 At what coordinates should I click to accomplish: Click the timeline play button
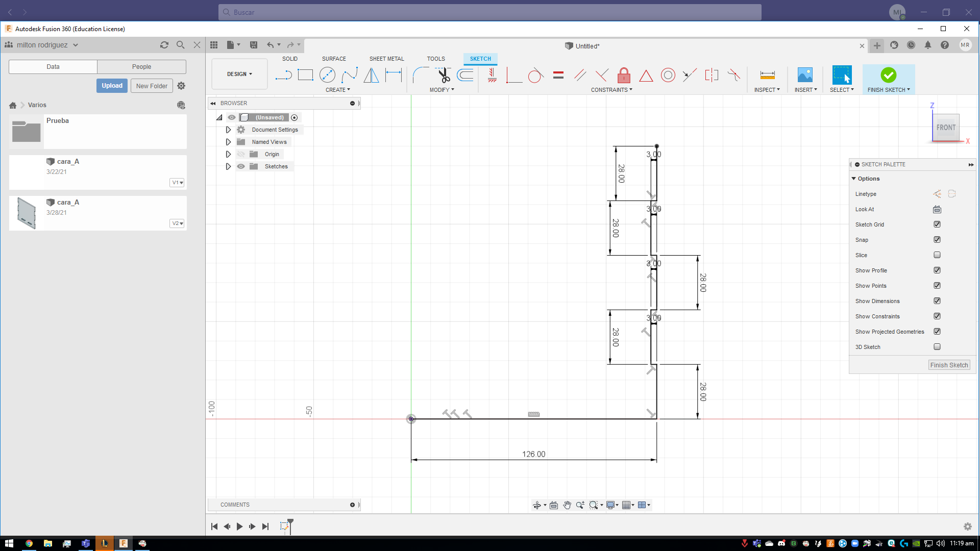click(x=239, y=527)
